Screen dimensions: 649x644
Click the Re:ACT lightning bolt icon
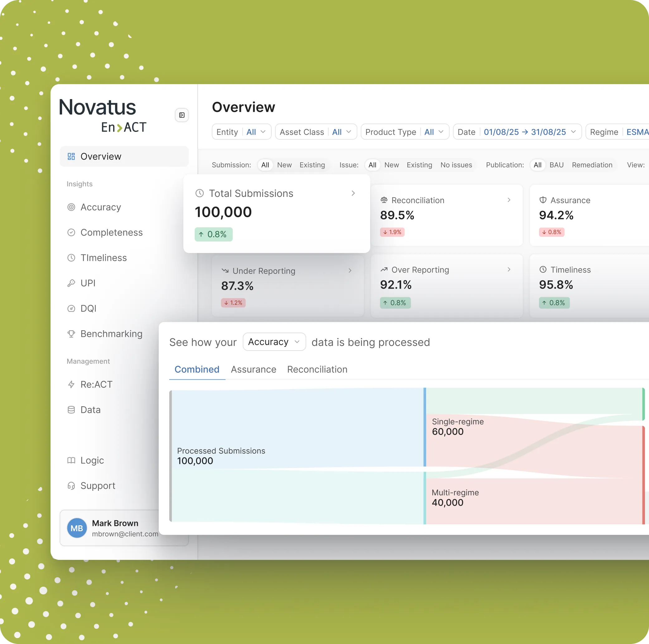(71, 384)
